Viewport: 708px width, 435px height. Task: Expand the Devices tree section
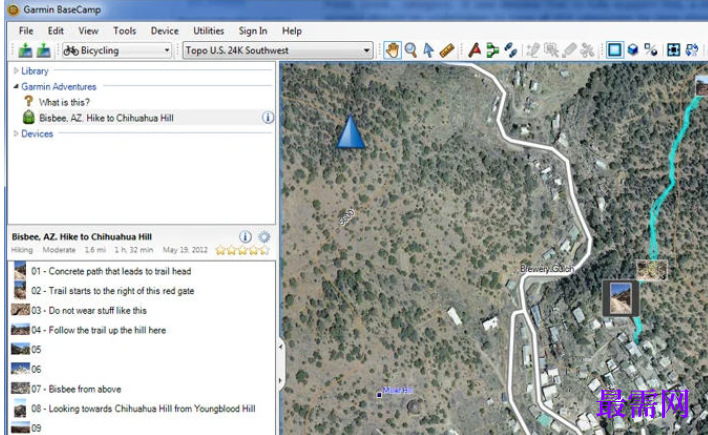pos(16,134)
